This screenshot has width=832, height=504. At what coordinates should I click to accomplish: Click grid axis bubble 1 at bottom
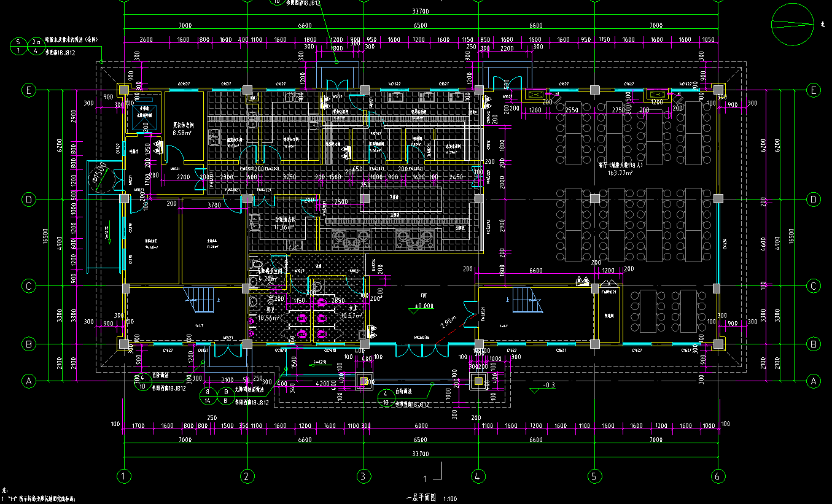pos(124,476)
